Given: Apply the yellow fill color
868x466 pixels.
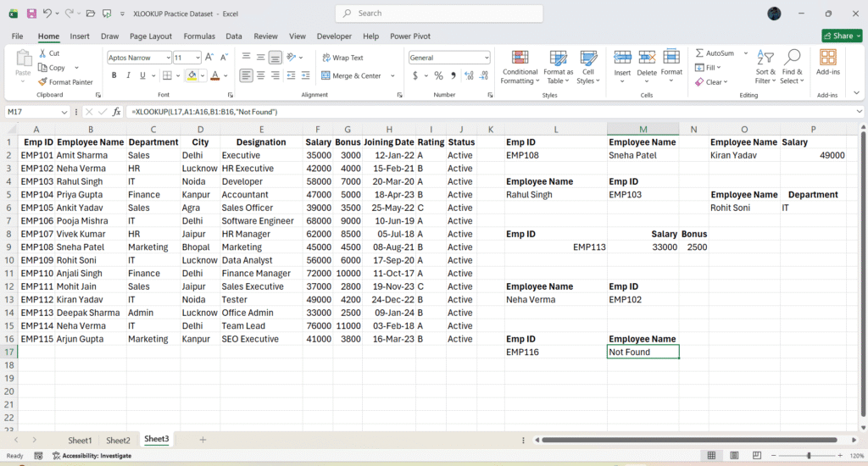Looking at the screenshot, I should pos(192,75).
